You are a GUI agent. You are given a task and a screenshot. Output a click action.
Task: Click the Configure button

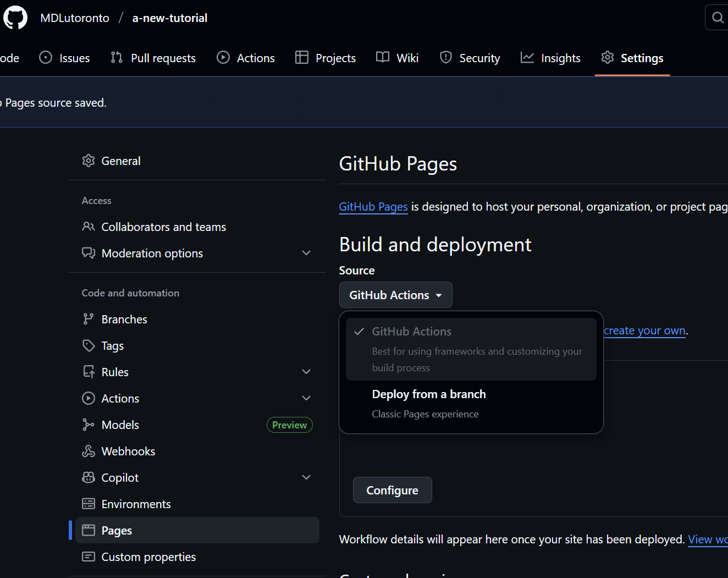[392, 490]
